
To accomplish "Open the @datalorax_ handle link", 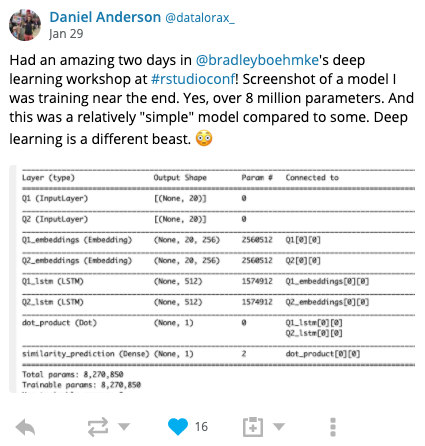I will tap(200, 18).
